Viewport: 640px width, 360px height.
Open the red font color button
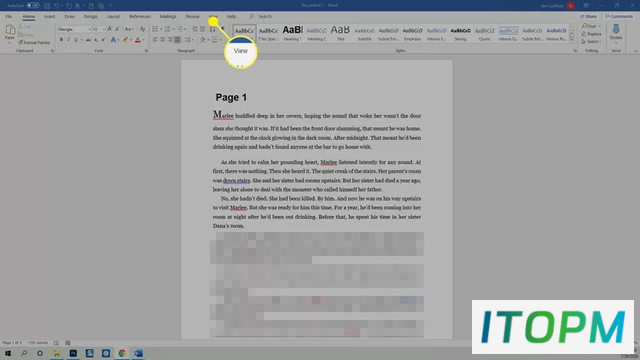pyautogui.click(x=138, y=40)
